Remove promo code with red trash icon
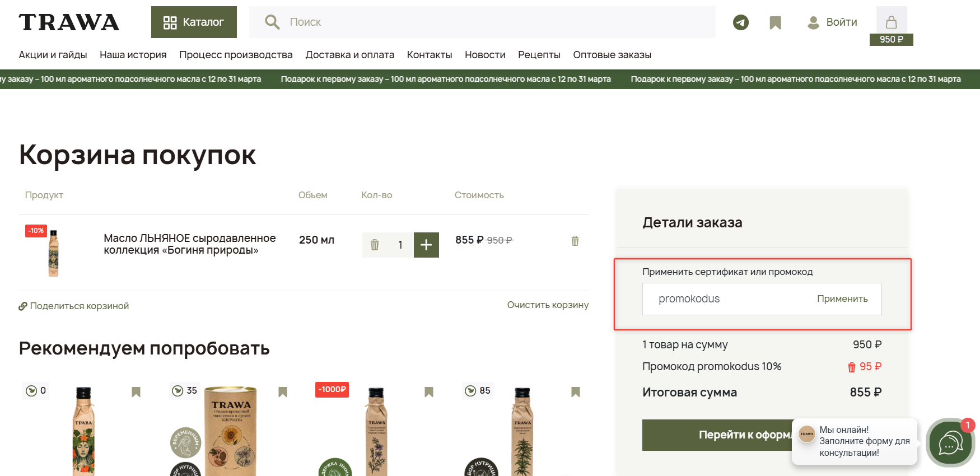 pyautogui.click(x=852, y=367)
